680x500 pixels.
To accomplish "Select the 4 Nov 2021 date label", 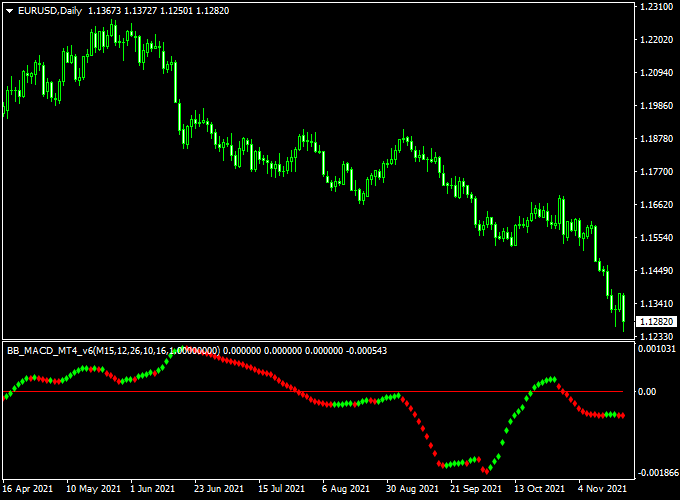I will coord(603,489).
